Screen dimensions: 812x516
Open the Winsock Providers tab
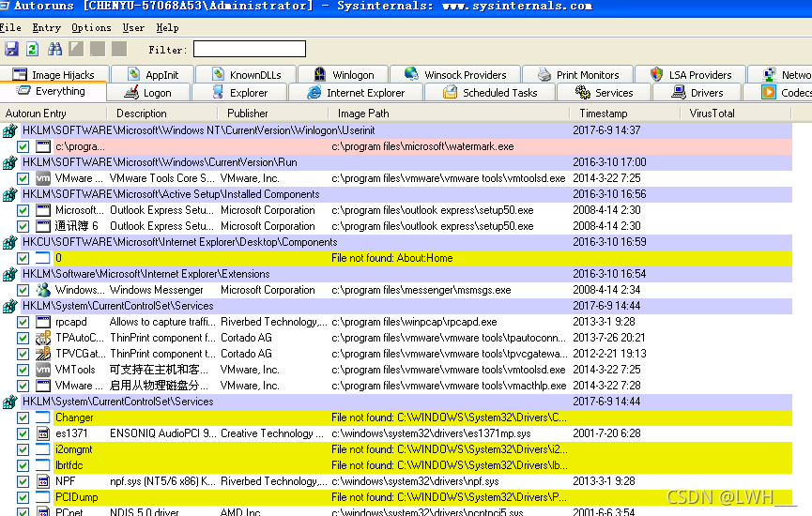(x=455, y=74)
